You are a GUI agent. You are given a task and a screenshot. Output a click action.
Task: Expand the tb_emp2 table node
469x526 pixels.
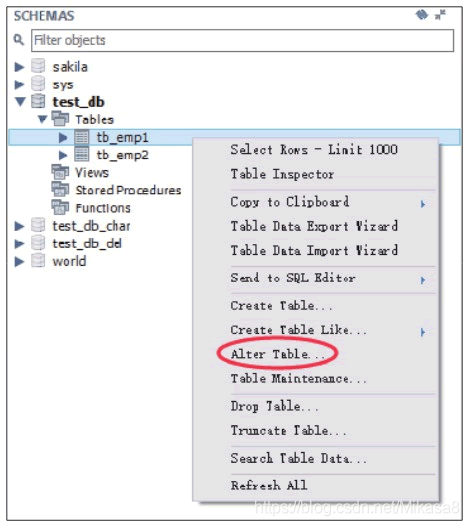point(63,155)
